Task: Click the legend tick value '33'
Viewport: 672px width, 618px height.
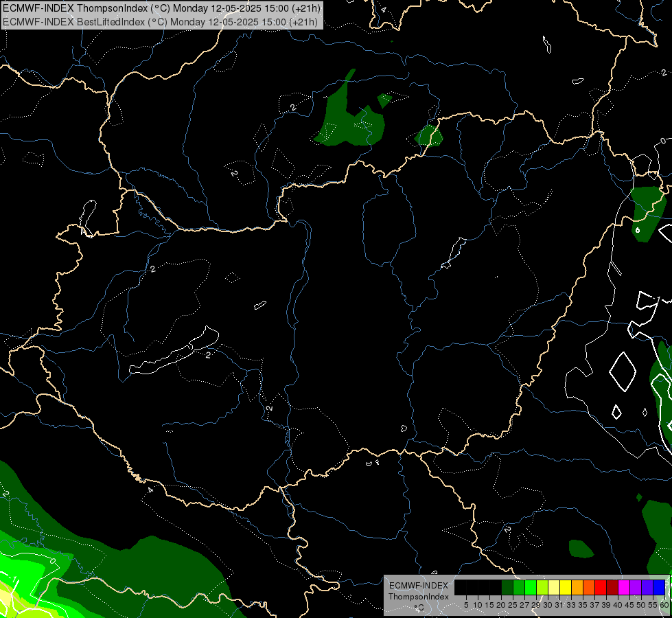Action: [571, 605]
